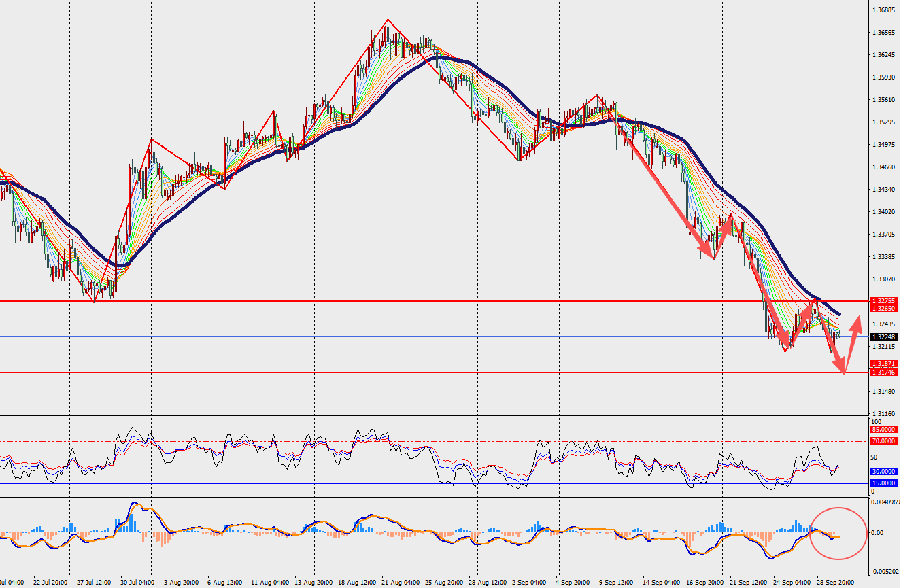
Task: Select the red 70.0000 oscillator level tag
Action: [885, 441]
